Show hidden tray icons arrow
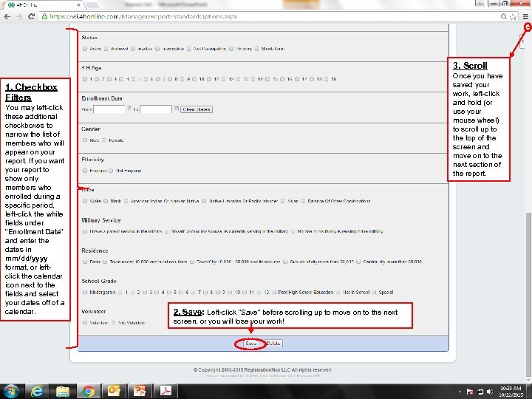This screenshot has height=399, width=532. click(x=460, y=392)
